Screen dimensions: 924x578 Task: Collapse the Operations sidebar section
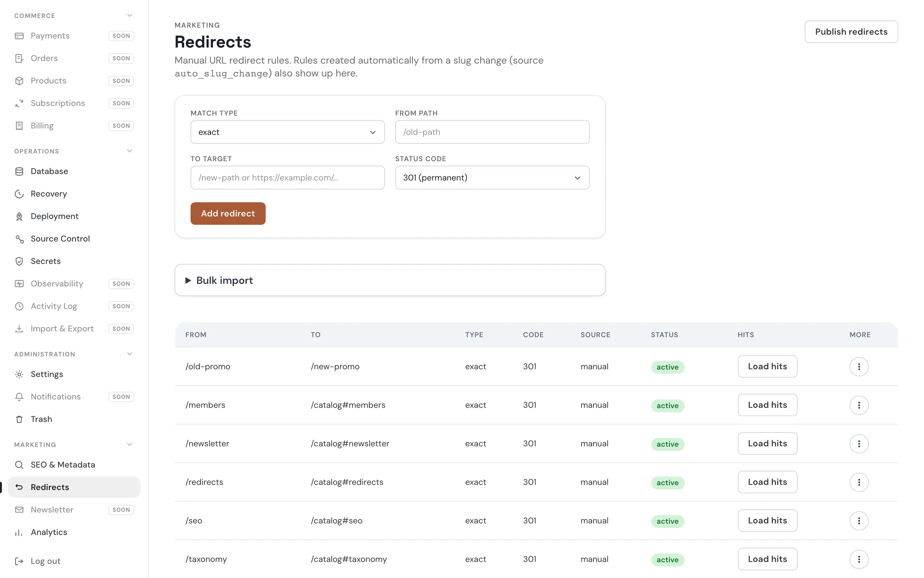pyautogui.click(x=129, y=151)
